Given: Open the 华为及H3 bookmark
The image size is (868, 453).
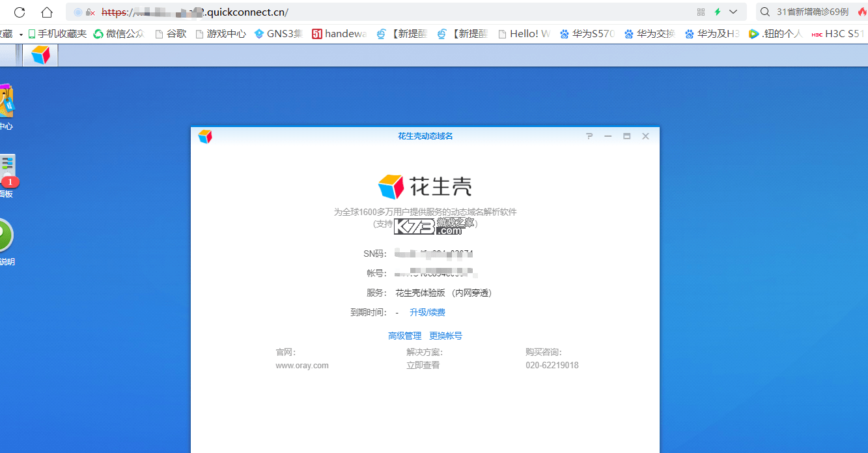Looking at the screenshot, I should pos(712,34).
